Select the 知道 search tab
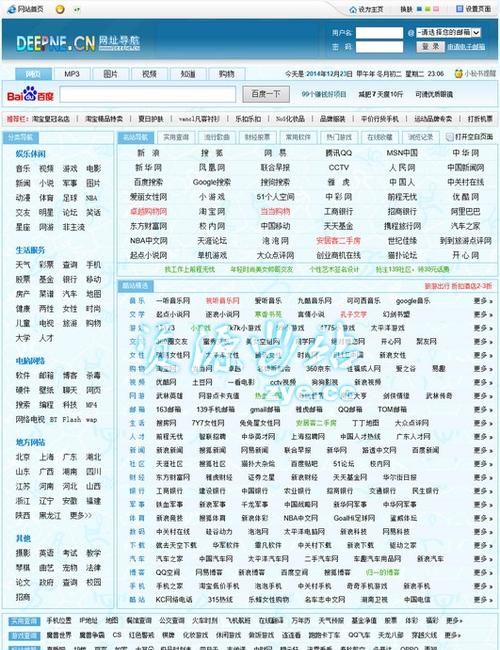 188,74
